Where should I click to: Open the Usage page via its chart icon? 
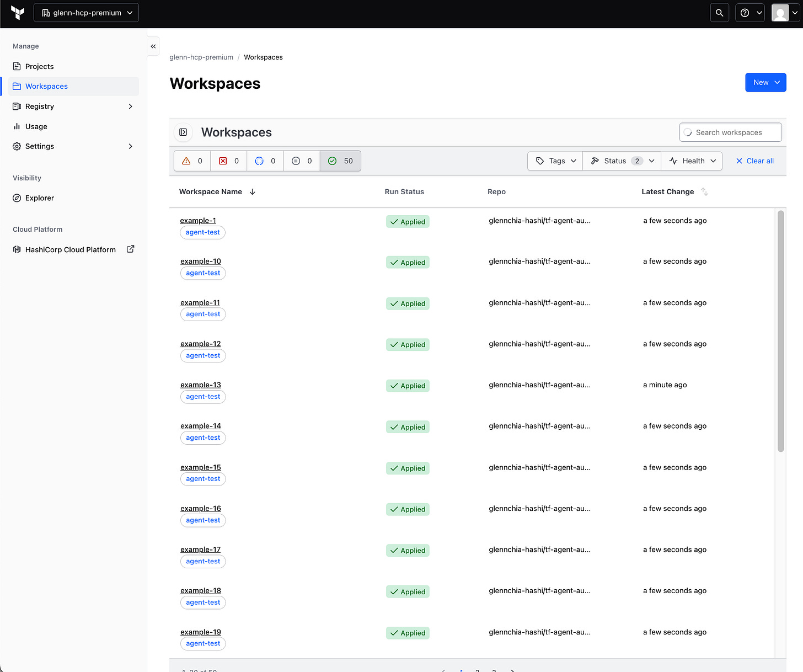[x=17, y=126]
